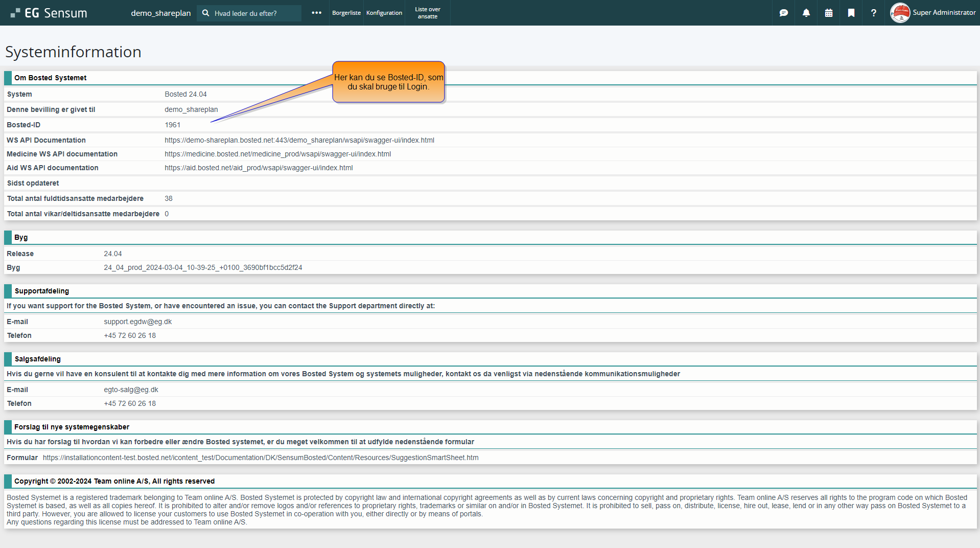Open the calendar icon

828,13
